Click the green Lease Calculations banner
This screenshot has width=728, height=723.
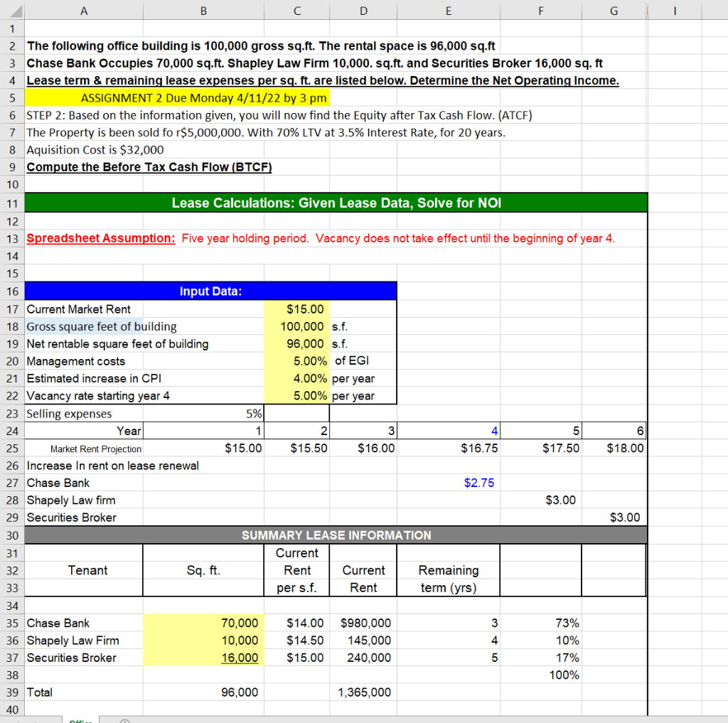tap(336, 203)
